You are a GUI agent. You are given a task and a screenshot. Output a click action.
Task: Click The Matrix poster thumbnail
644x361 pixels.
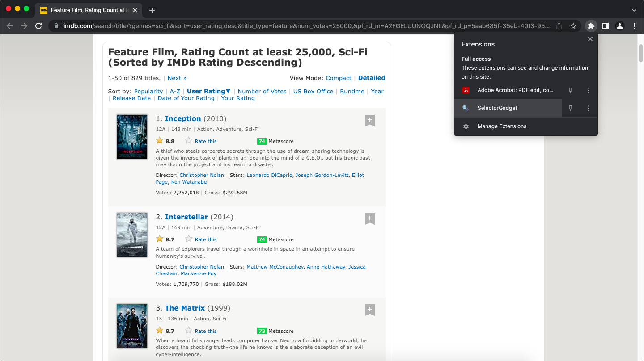click(x=132, y=326)
